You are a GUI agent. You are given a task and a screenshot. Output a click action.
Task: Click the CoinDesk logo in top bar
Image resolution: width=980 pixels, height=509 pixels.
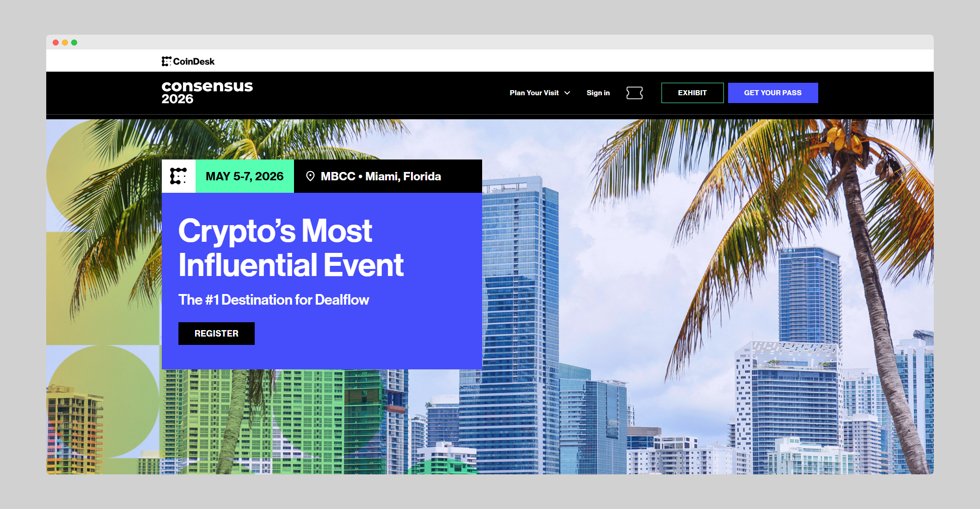point(188,61)
